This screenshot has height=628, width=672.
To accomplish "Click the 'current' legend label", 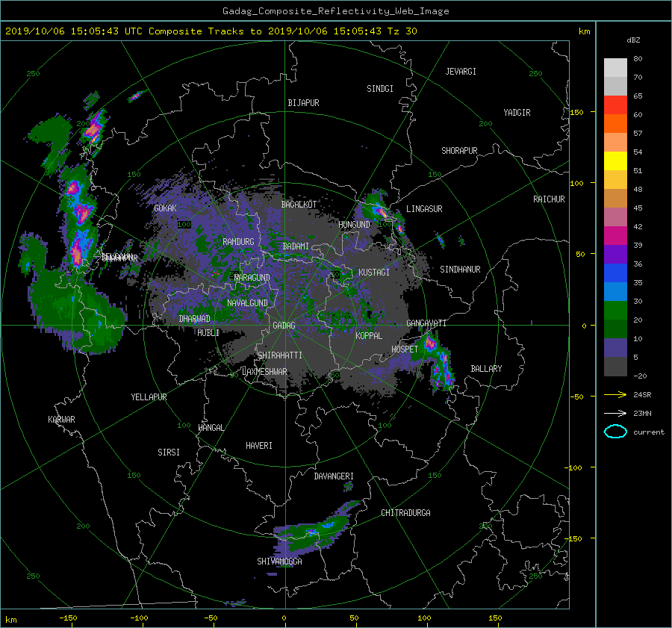I will tap(648, 432).
